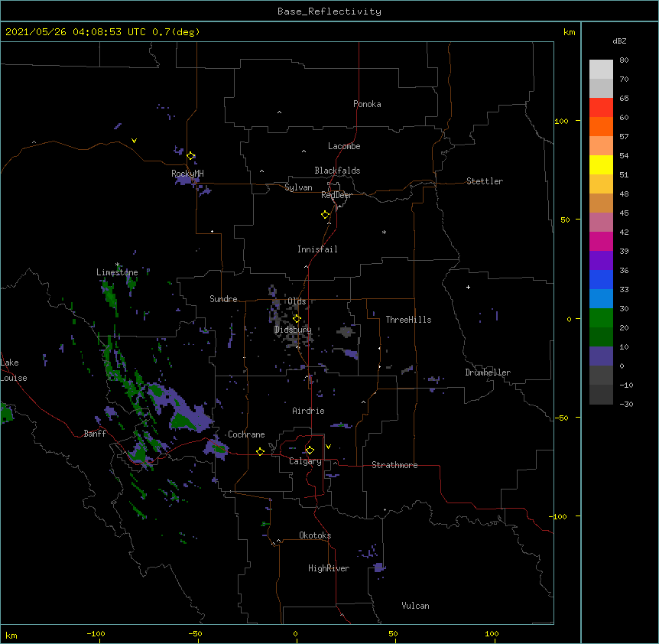659x644 pixels.
Task: Click the Strathmore label
Action: (394, 465)
